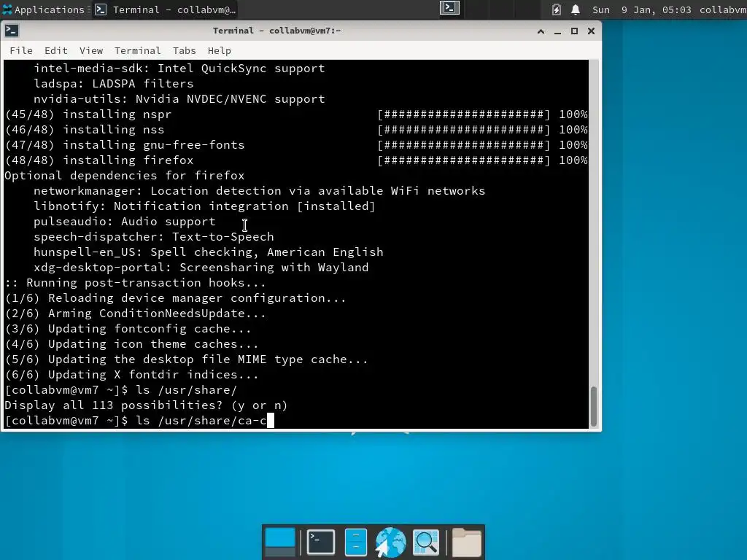Screen dimensions: 747x560
Task: Open the View menu
Action: [91, 50]
